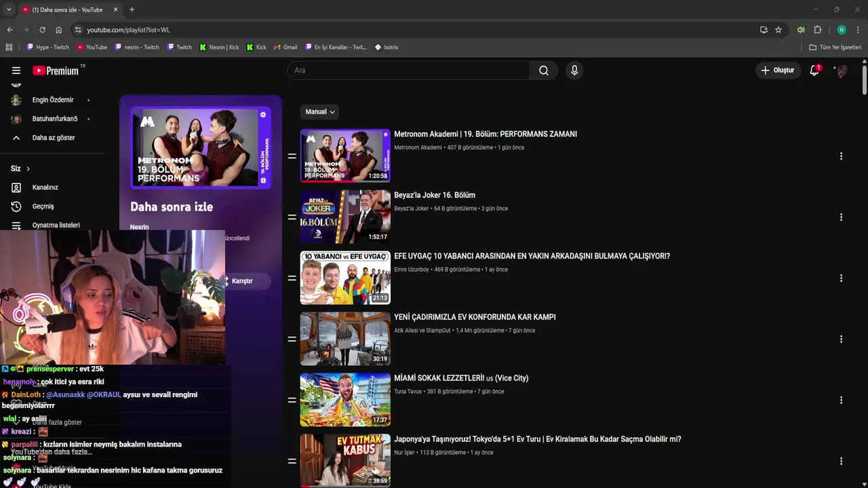Image resolution: width=868 pixels, height=488 pixels.
Task: Open Metronom Akademi channel link
Action: point(418,147)
